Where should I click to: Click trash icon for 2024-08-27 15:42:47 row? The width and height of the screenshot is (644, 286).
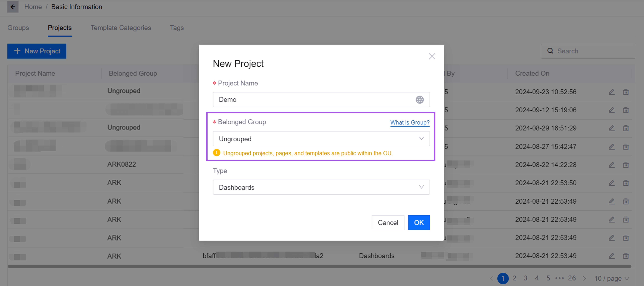coord(626,146)
